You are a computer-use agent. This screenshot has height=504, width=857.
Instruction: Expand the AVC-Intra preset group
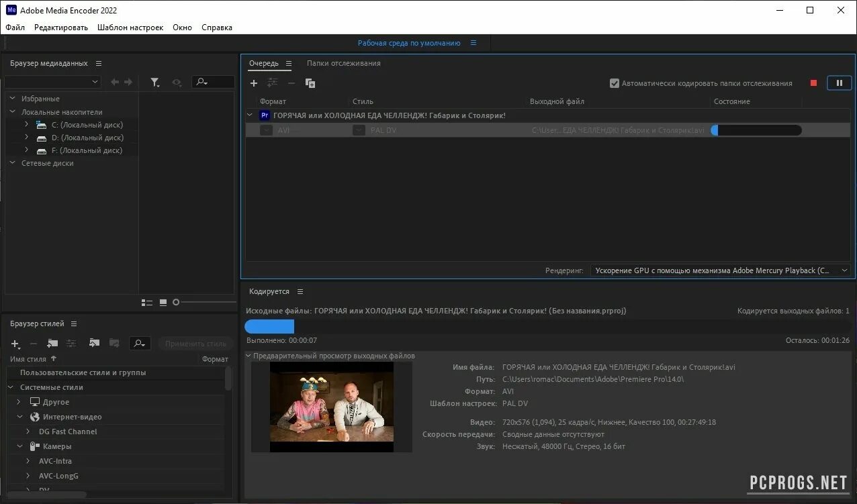coord(28,461)
